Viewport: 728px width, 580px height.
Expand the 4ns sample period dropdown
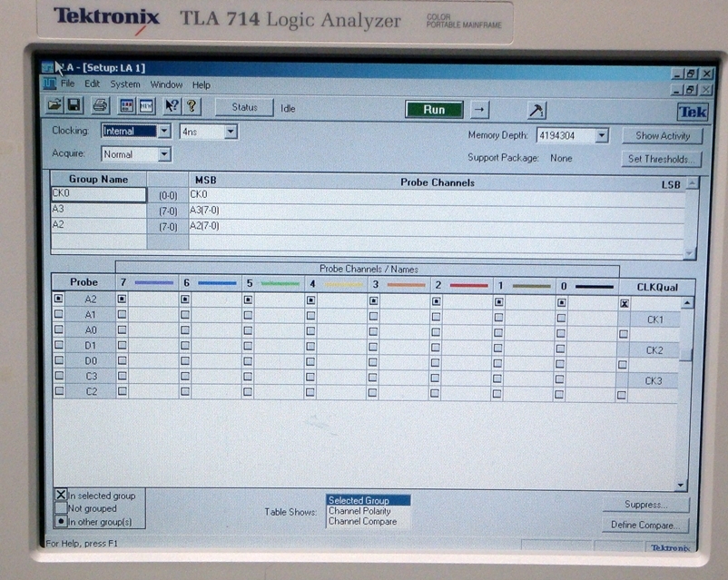pyautogui.click(x=231, y=132)
